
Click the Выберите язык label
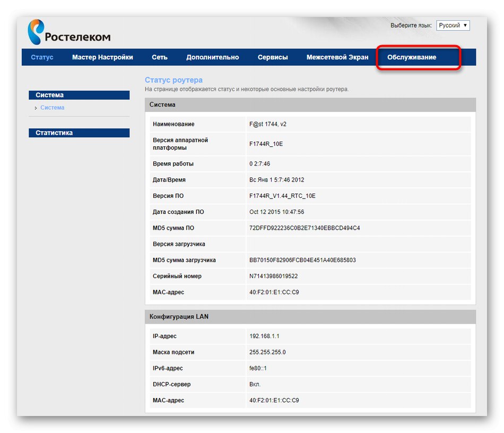tap(411, 25)
